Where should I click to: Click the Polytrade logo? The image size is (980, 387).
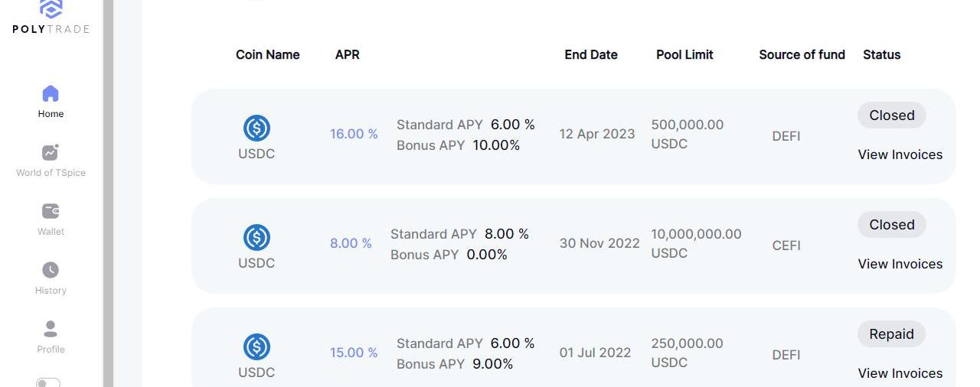pos(51,17)
